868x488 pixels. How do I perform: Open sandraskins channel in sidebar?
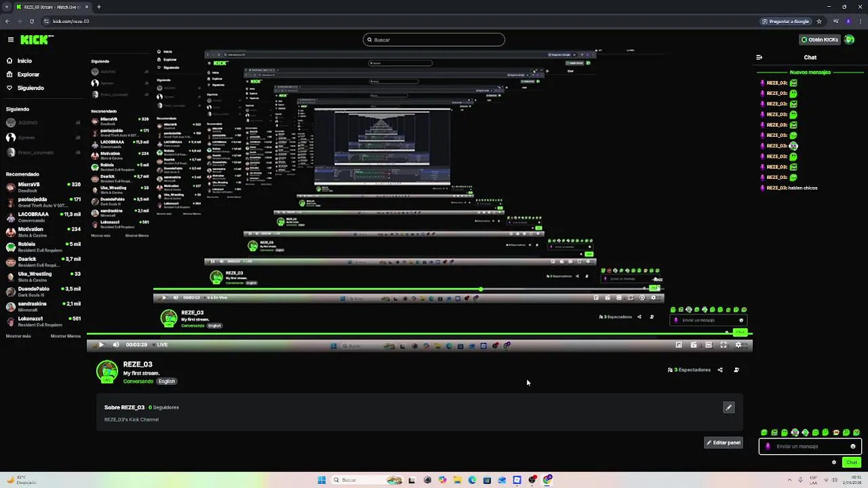pos(43,306)
